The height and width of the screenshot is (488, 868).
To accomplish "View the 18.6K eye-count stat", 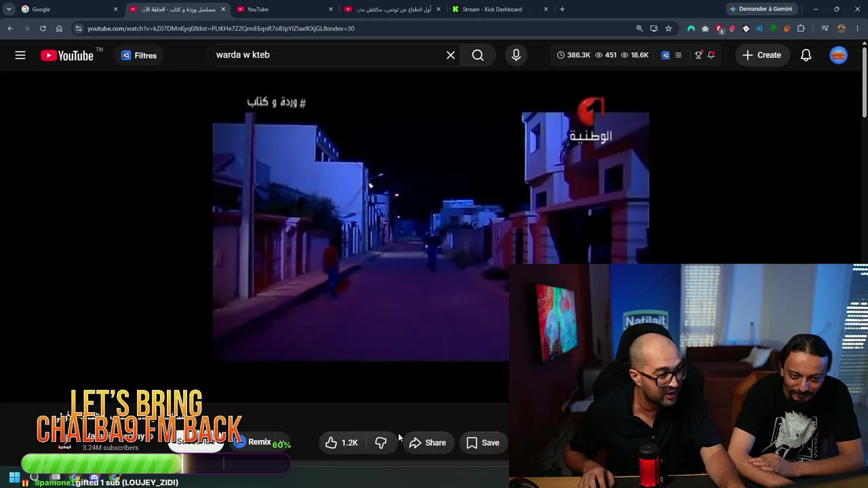I will click(635, 55).
